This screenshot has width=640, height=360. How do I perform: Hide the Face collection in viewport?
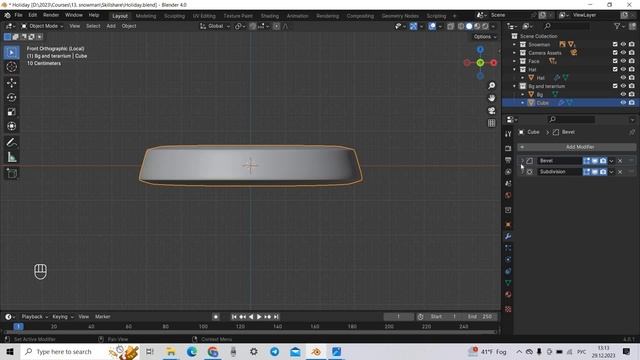click(x=623, y=61)
